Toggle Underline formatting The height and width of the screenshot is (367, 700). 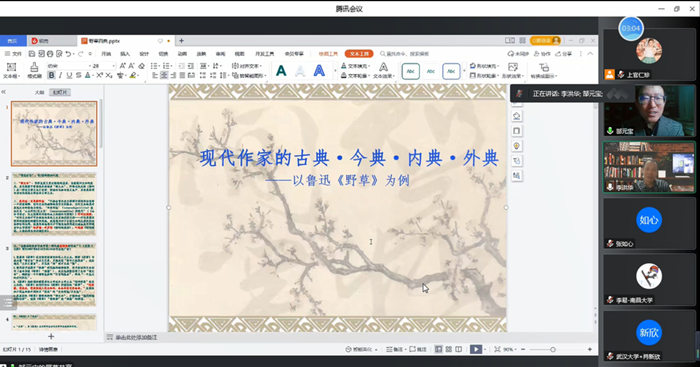69,75
